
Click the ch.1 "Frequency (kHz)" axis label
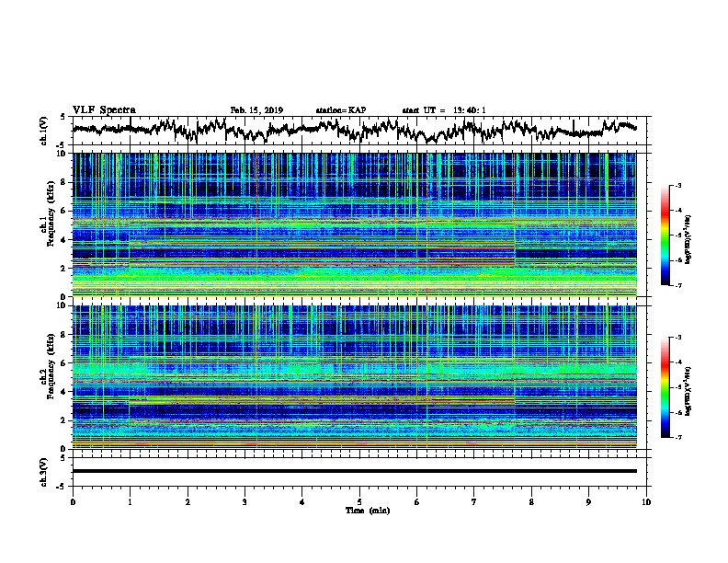51,213
